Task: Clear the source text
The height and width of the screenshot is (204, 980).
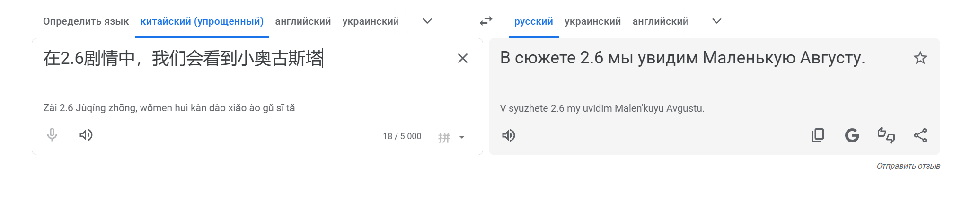Action: tap(462, 58)
